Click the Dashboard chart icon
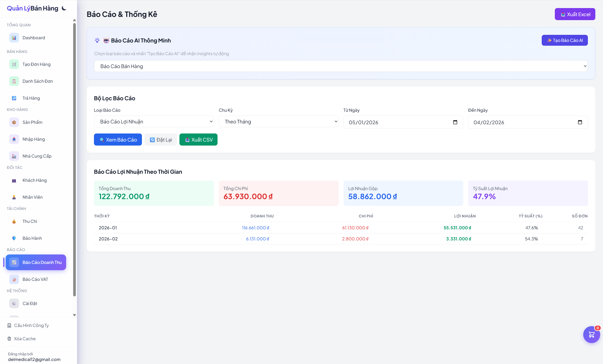The image size is (603, 364). tap(14, 38)
